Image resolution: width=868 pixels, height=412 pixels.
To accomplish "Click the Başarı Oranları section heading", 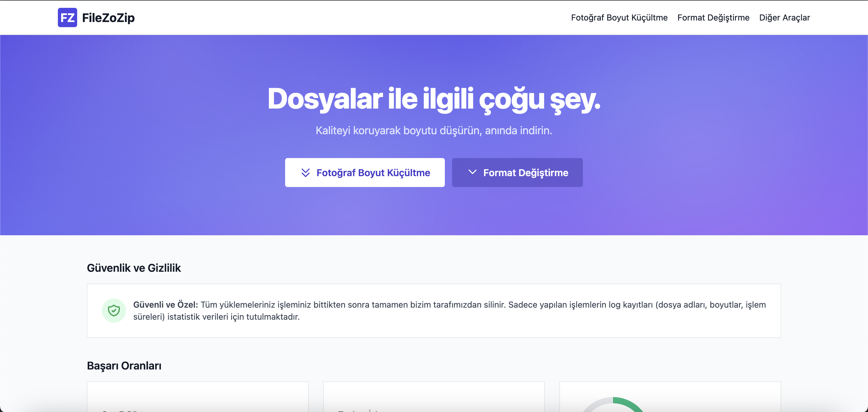I will tap(124, 366).
